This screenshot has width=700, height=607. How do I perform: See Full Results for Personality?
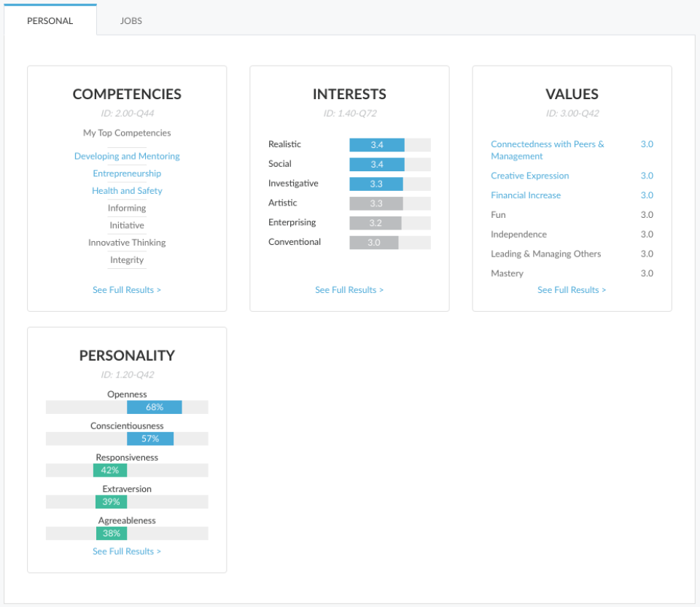(x=127, y=551)
